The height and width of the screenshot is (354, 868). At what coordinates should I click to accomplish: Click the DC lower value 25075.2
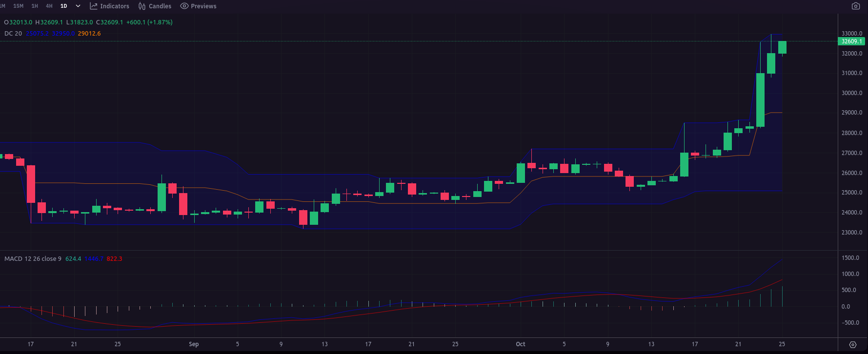[x=38, y=34]
